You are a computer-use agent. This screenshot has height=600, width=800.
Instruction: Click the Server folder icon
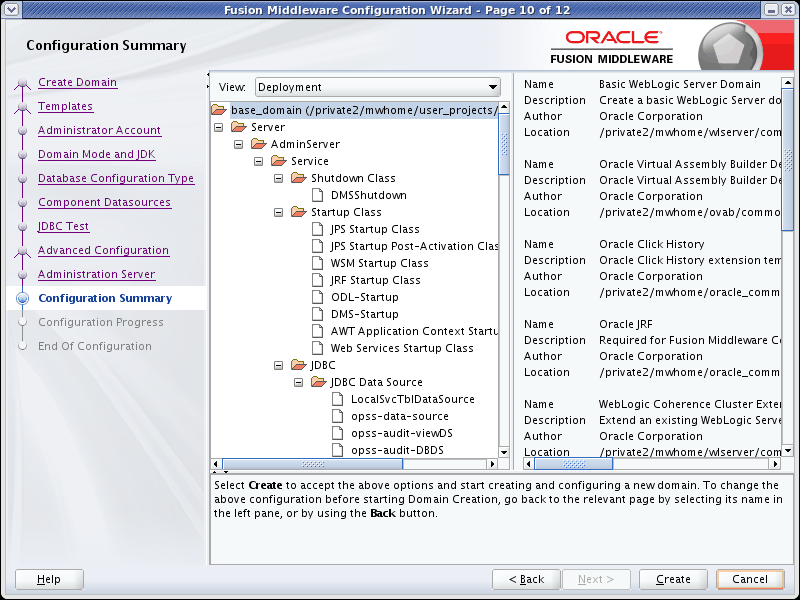coord(239,127)
